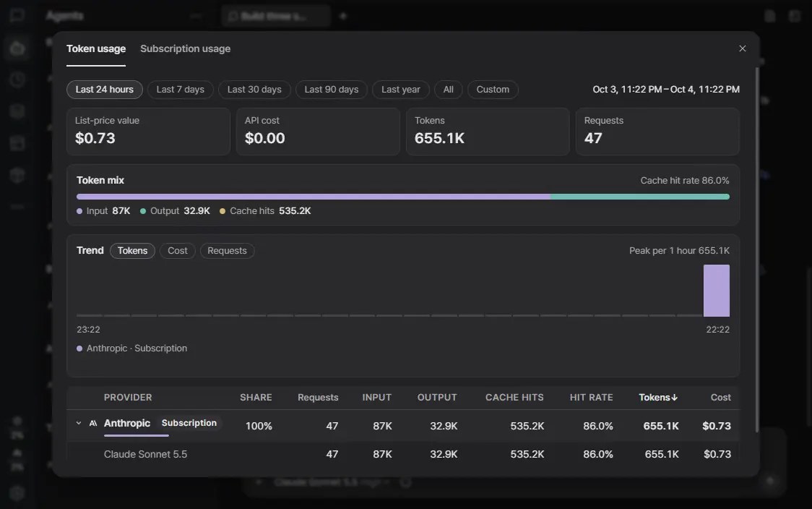Sort by the Requests column header
Image resolution: width=812 pixels, height=509 pixels.
pyautogui.click(x=318, y=398)
